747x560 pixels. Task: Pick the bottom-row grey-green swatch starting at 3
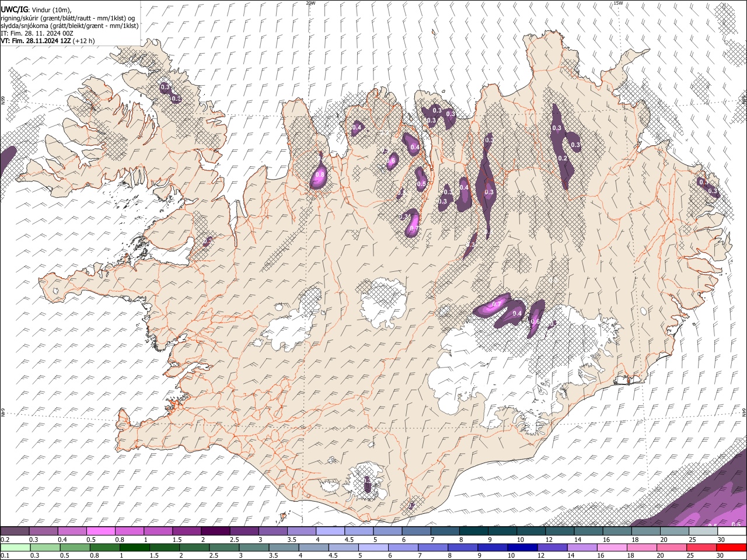[253, 548]
